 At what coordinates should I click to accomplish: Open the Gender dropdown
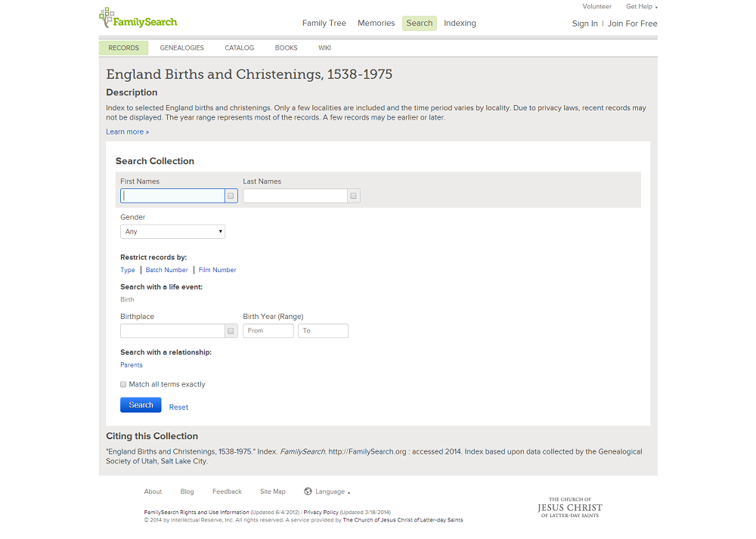172,231
